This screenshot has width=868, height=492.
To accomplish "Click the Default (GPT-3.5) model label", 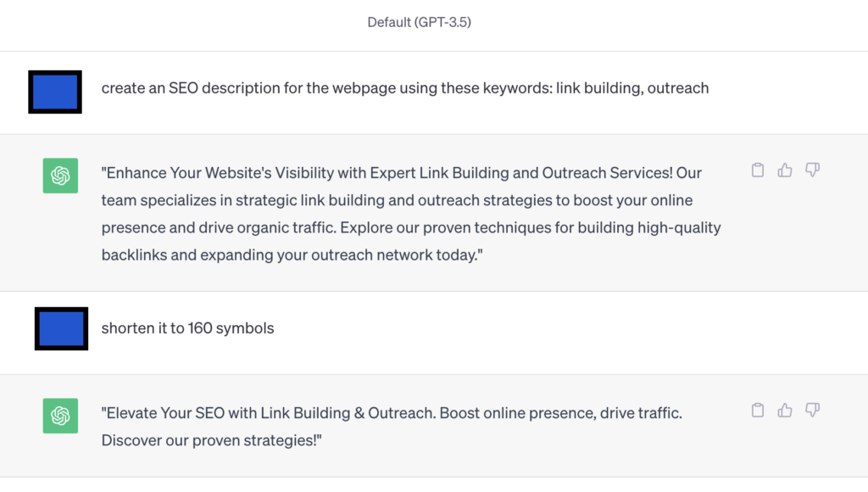I will click(419, 22).
